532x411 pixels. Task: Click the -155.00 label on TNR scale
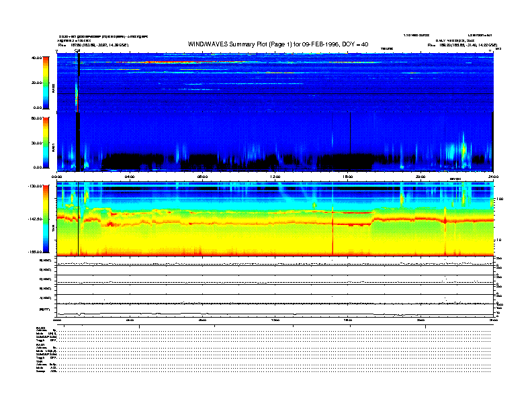[x=35, y=252]
